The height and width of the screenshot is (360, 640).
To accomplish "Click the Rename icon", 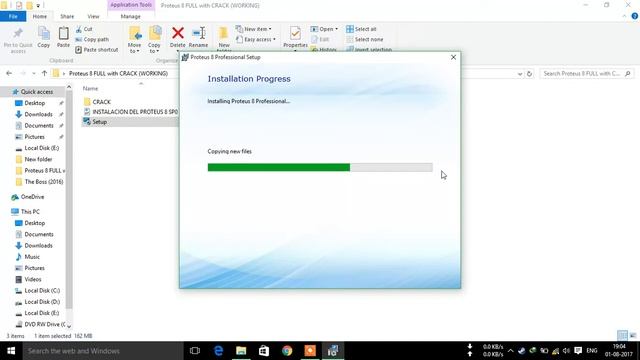I will tap(198, 33).
